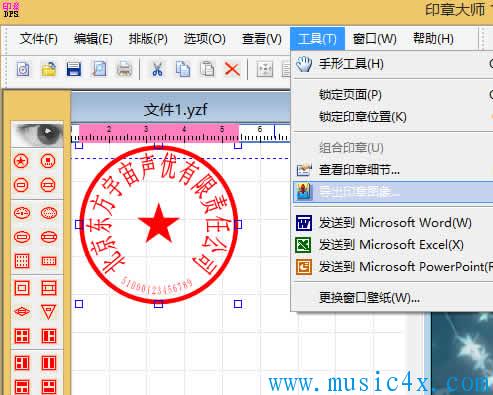Viewport: 493px width, 395px height.
Task: Choose the square stamp with horizontal bands
Action: [x=49, y=288]
